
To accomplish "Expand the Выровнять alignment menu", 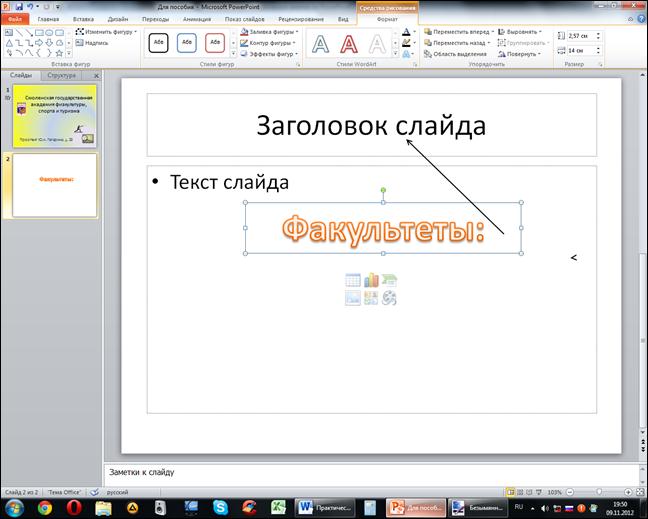I will click(521, 32).
